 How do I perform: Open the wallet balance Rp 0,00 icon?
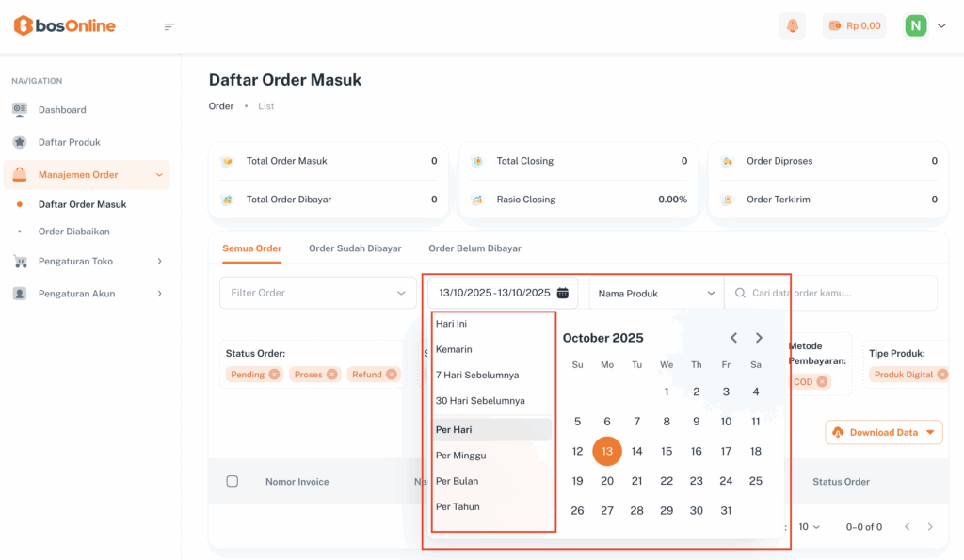(834, 26)
